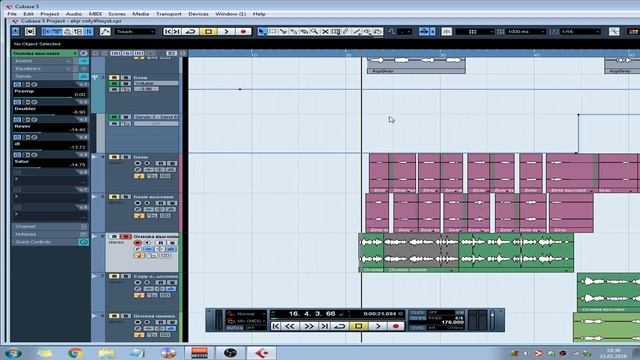Select the Draw pencil tool
640x360 pixels.
pos(346,31)
